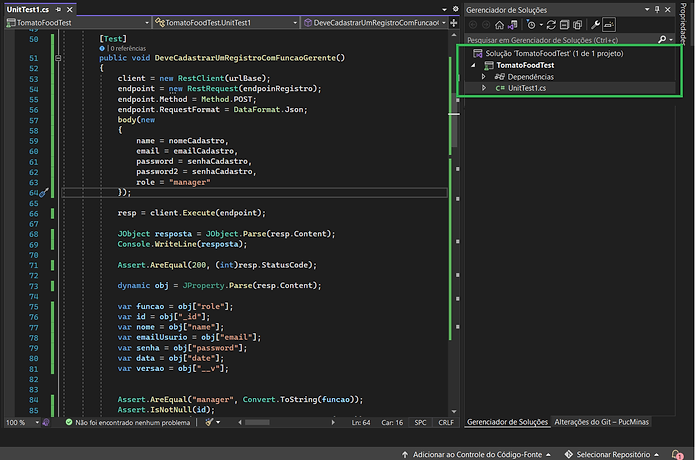
Task: Click the pending changes filter clock icon
Action: 531,25
